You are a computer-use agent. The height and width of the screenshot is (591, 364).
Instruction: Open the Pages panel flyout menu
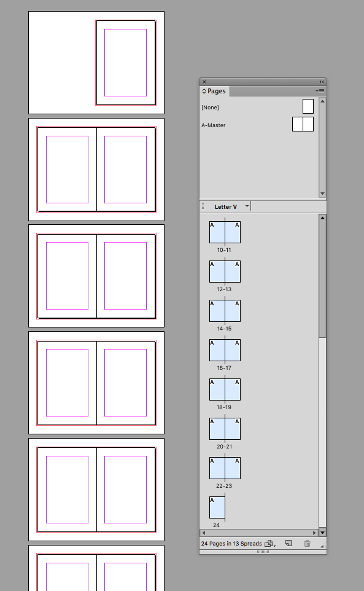tap(320, 91)
